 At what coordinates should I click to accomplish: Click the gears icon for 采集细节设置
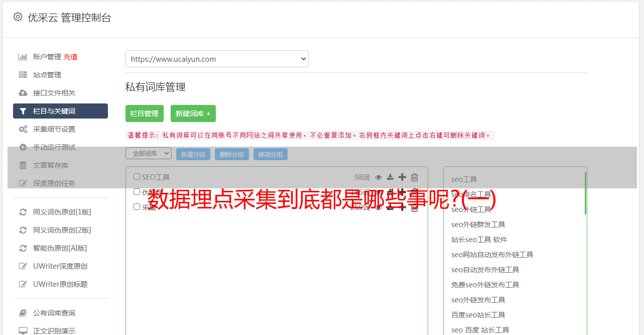pyautogui.click(x=23, y=129)
